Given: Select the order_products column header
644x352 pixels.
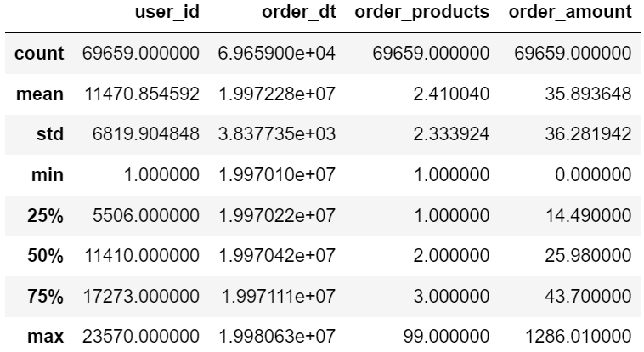Looking at the screenshot, I should coord(421,13).
